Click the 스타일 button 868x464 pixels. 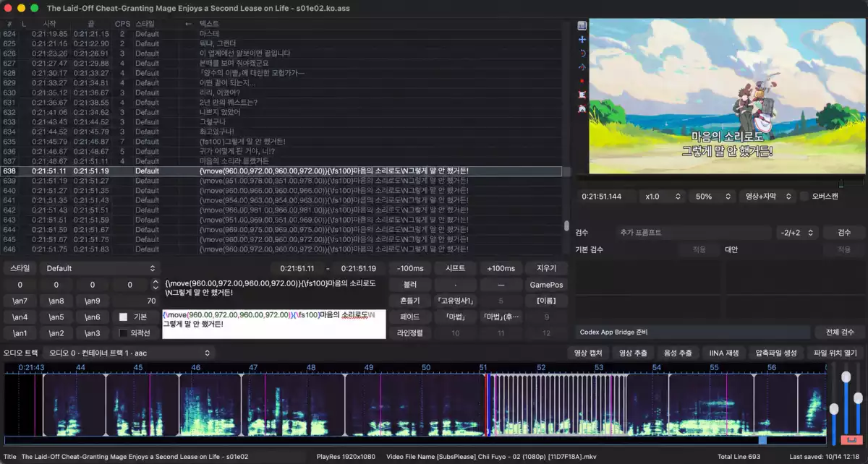pyautogui.click(x=20, y=268)
